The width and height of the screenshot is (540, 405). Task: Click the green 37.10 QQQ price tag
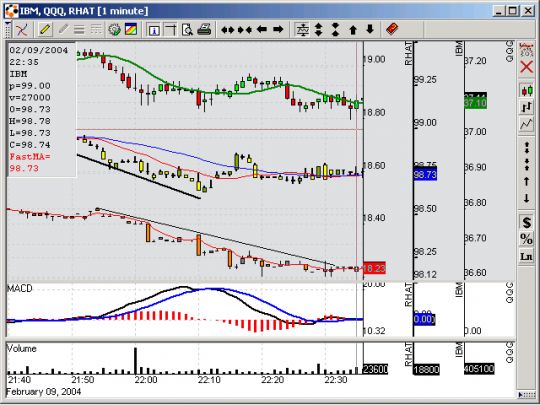pos(476,103)
